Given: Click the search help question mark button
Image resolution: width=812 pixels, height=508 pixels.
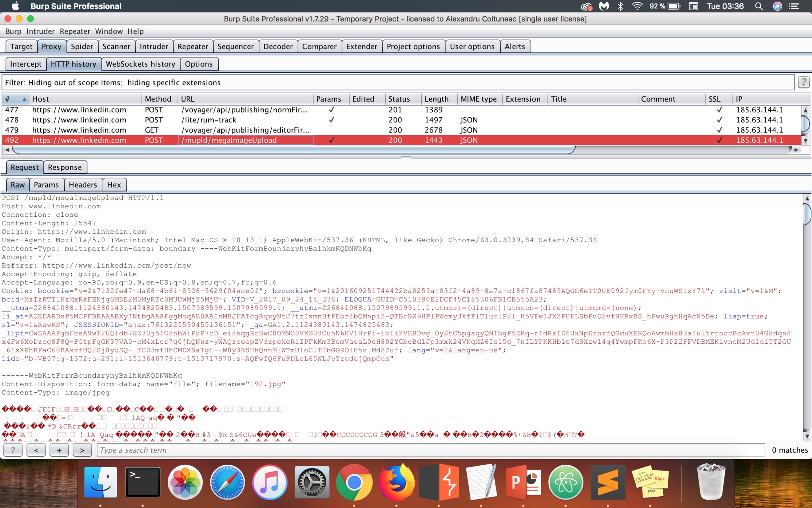Looking at the screenshot, I should point(13,450).
